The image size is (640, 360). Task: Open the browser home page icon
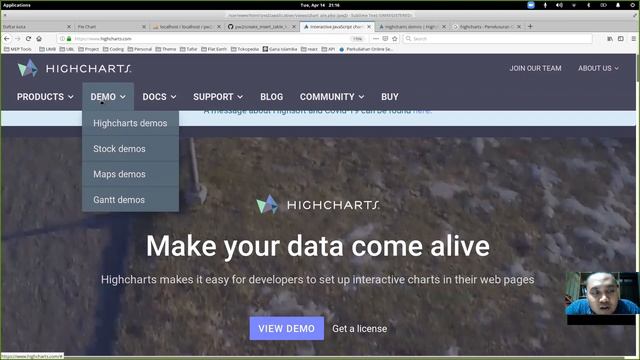click(39, 38)
